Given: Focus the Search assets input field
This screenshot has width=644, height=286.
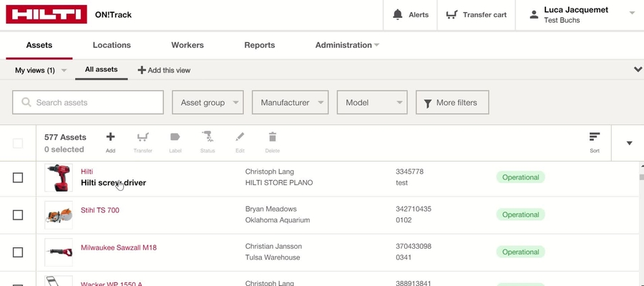Looking at the screenshot, I should tap(88, 102).
